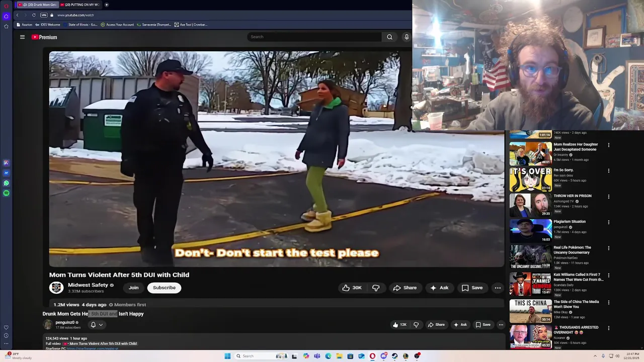Open Plagiarism Situation video title
This screenshot has height=362, width=644.
(570, 221)
